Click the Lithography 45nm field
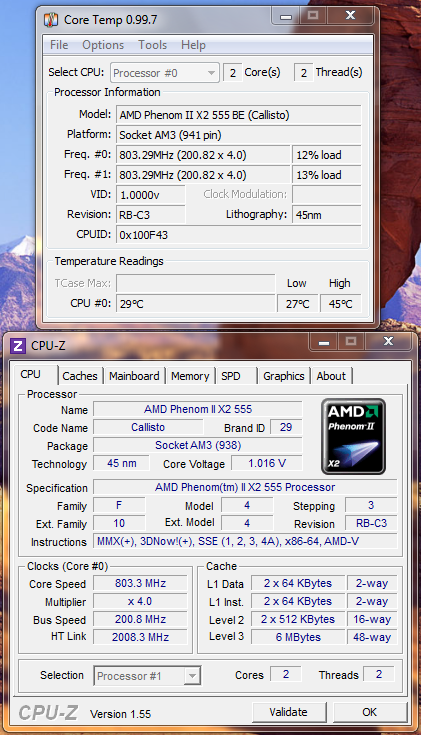The width and height of the screenshot is (421, 735). (327, 215)
